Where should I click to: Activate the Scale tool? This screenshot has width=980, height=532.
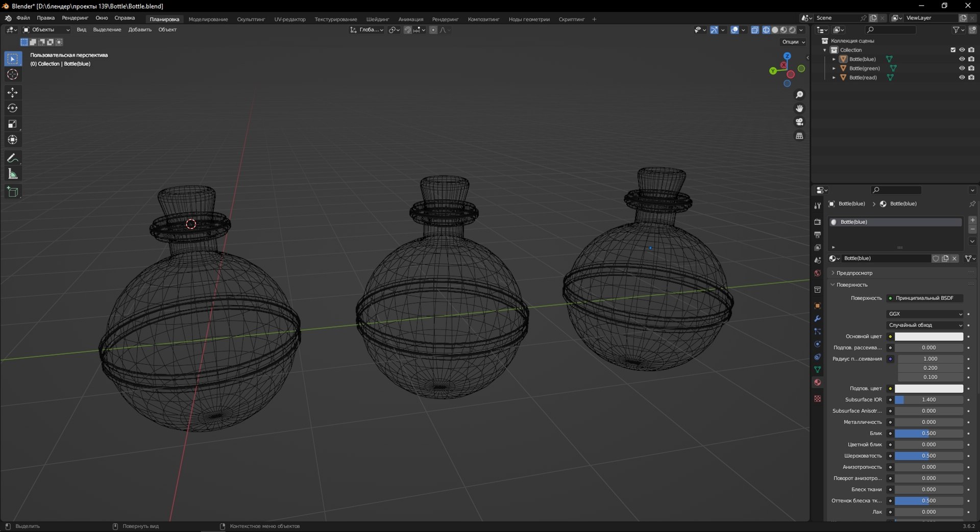[13, 124]
